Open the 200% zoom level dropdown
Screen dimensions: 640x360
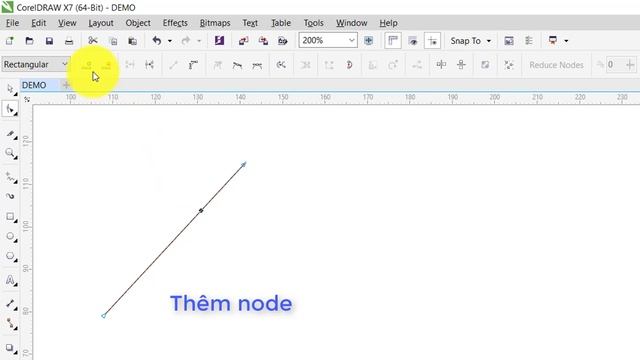(351, 40)
